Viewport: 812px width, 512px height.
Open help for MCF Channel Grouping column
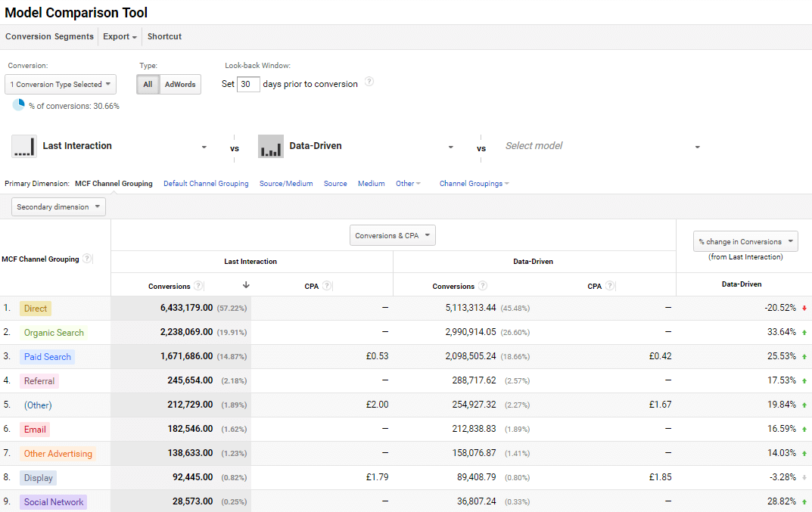click(x=87, y=259)
